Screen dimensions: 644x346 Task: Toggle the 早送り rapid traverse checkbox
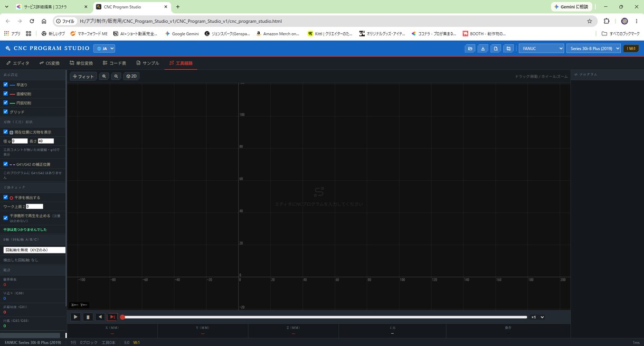5,85
